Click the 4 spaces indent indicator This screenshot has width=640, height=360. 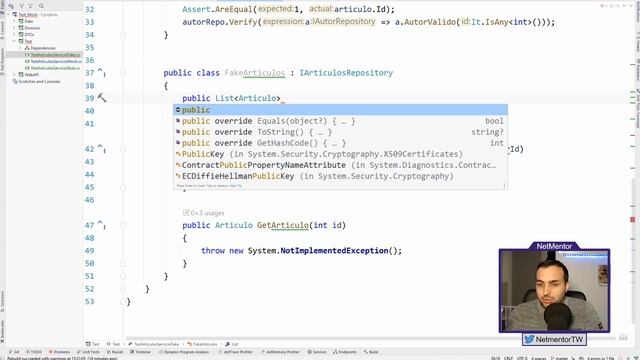tap(539, 358)
